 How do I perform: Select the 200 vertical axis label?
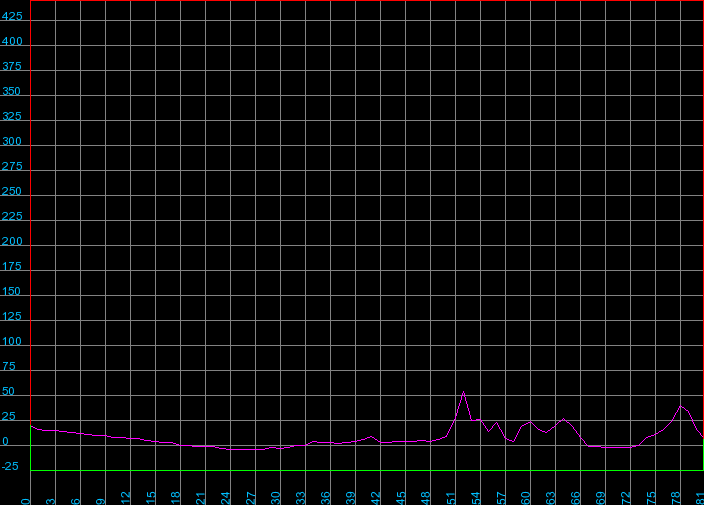click(x=12, y=242)
